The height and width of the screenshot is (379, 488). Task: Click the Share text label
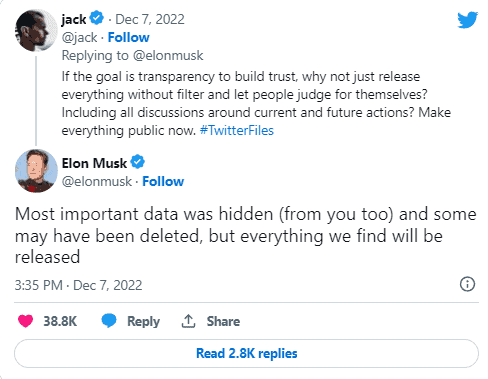pos(223,321)
